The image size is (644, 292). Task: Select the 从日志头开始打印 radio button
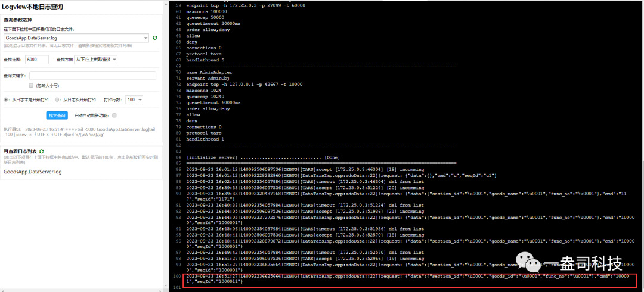tap(57, 100)
